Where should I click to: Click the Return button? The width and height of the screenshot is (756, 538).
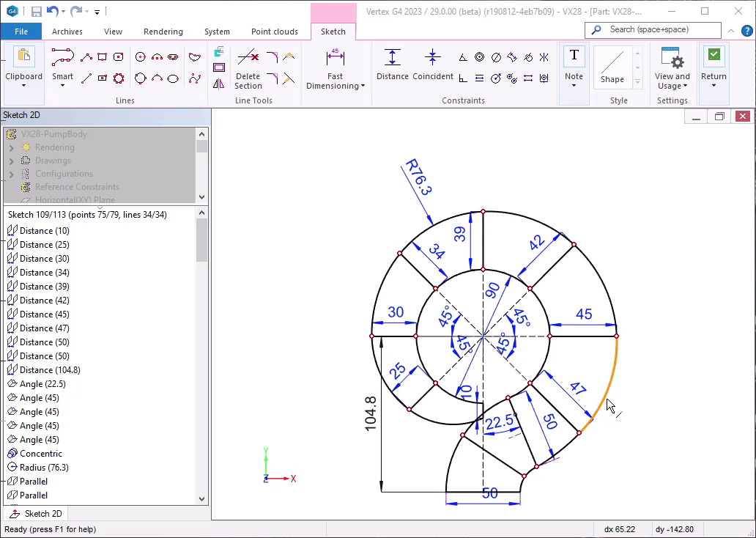coord(714,66)
